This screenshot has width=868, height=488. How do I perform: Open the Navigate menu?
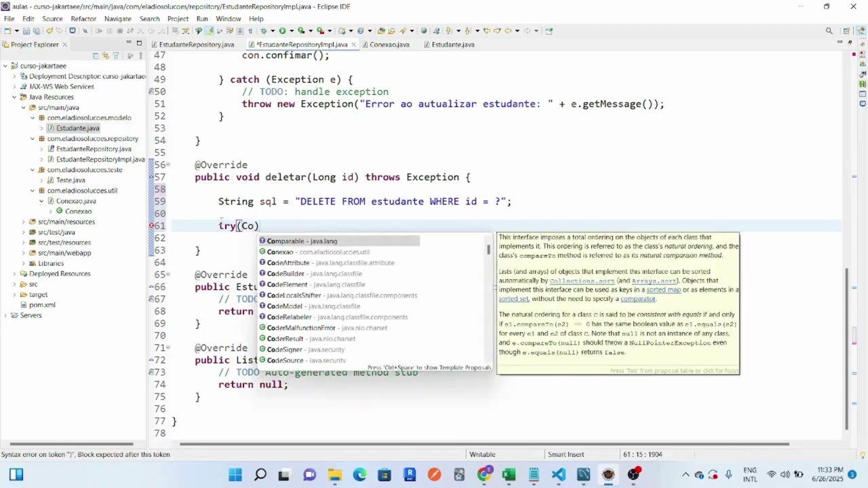[118, 18]
